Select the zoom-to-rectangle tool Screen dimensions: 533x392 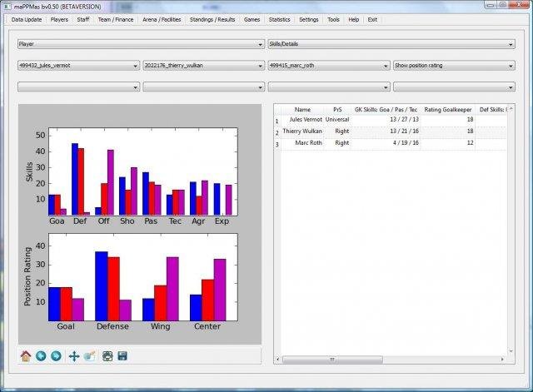point(90,356)
